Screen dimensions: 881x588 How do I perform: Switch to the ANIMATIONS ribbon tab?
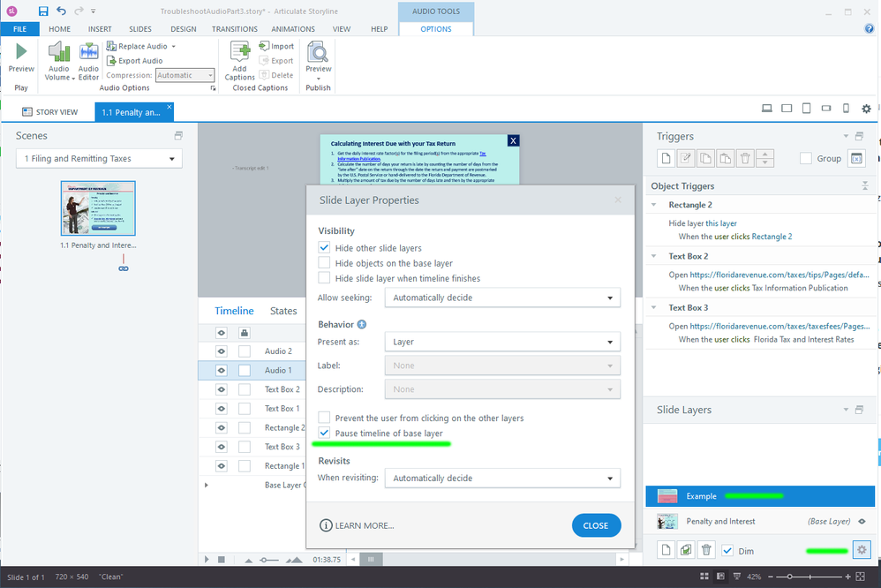(x=293, y=29)
